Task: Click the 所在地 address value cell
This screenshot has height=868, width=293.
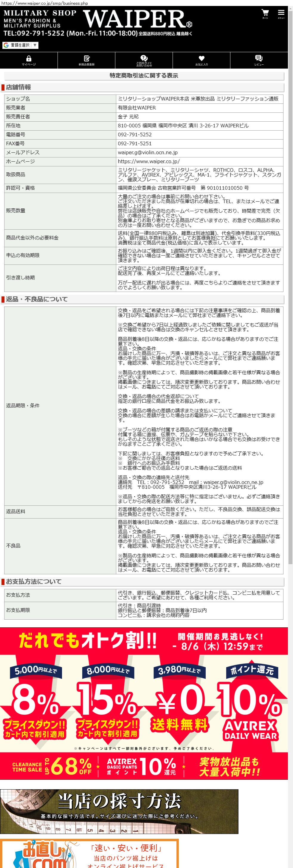Action: pos(199,126)
